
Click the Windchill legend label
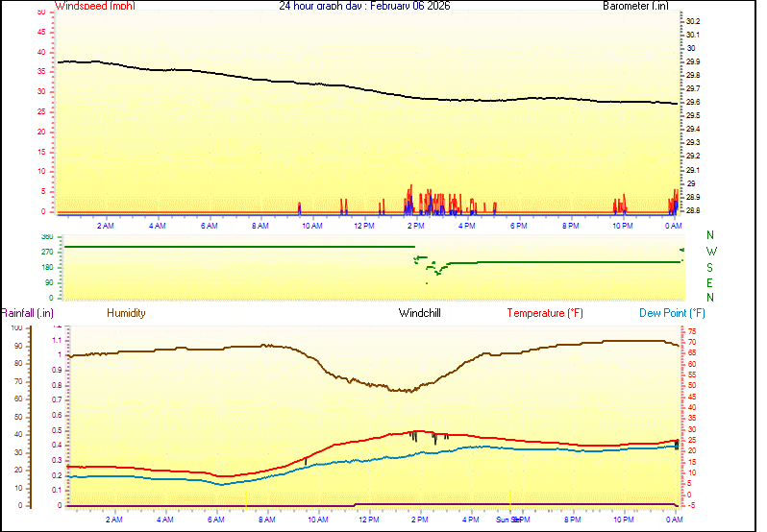[420, 313]
